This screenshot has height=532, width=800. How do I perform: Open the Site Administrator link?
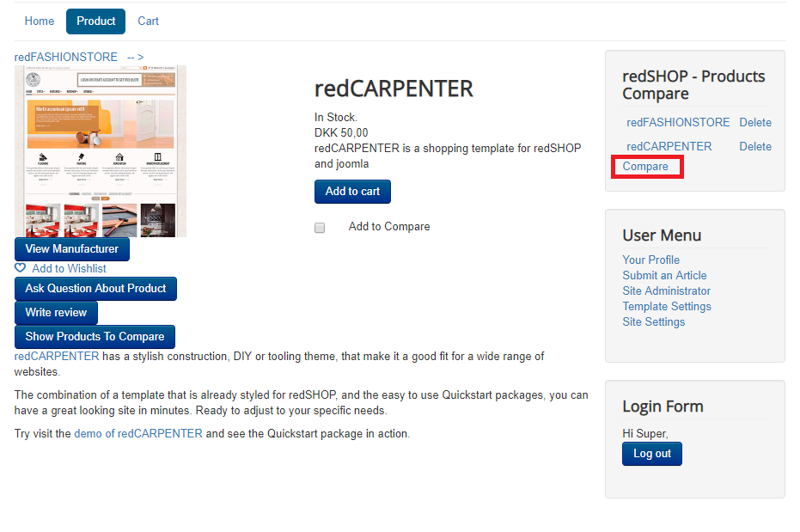coord(666,290)
